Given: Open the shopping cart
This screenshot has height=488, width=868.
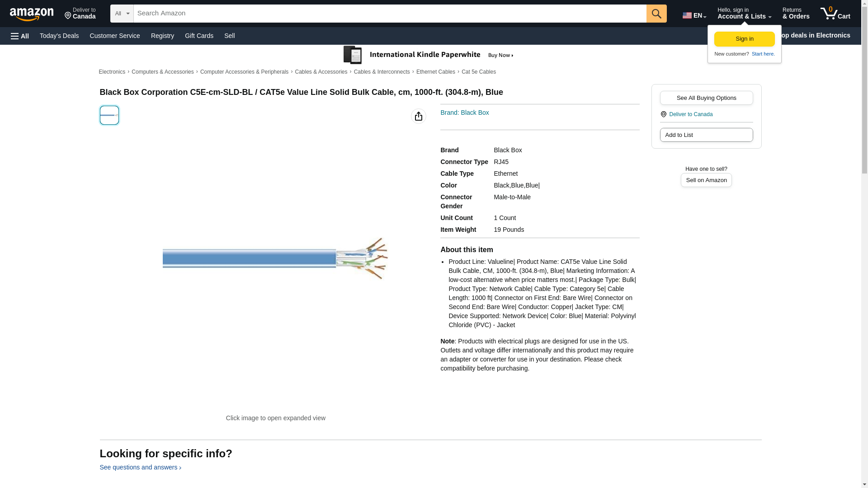Looking at the screenshot, I should click(835, 14).
